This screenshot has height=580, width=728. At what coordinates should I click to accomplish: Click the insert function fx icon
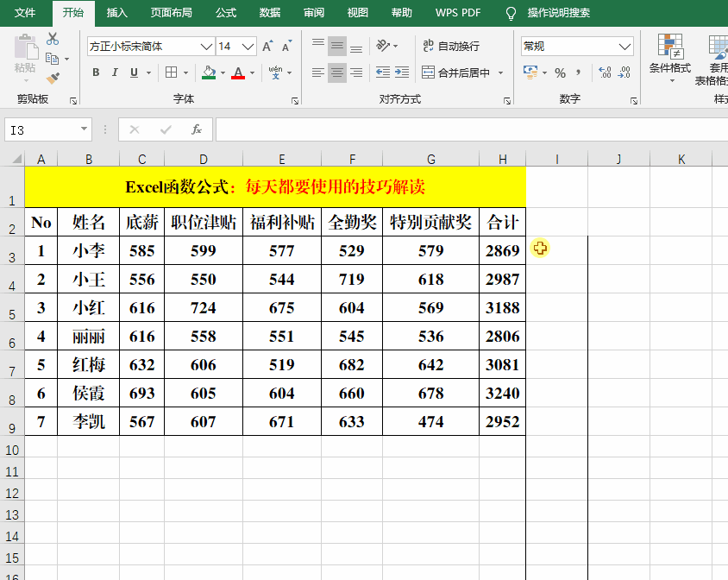tap(197, 129)
